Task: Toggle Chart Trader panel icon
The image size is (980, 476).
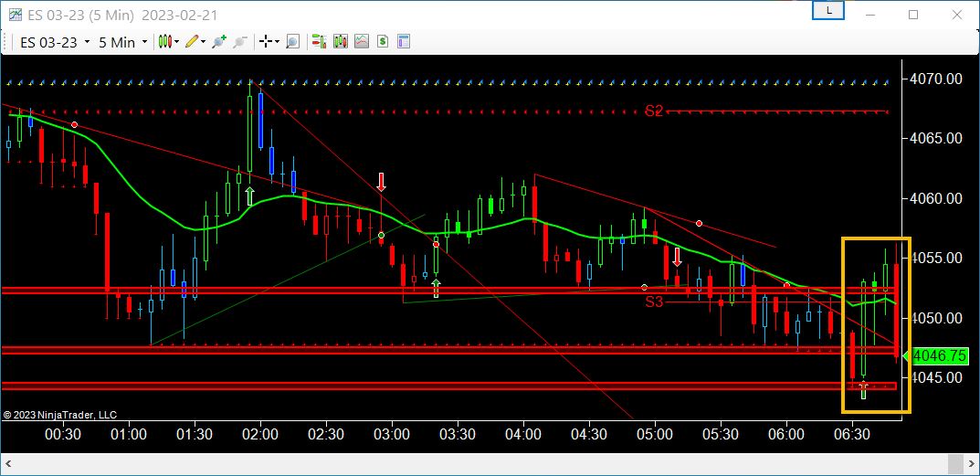Action: [x=320, y=42]
